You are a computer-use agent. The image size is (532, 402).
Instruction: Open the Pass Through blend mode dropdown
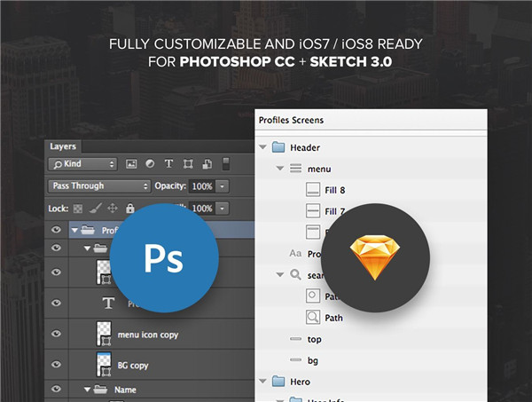(x=99, y=186)
